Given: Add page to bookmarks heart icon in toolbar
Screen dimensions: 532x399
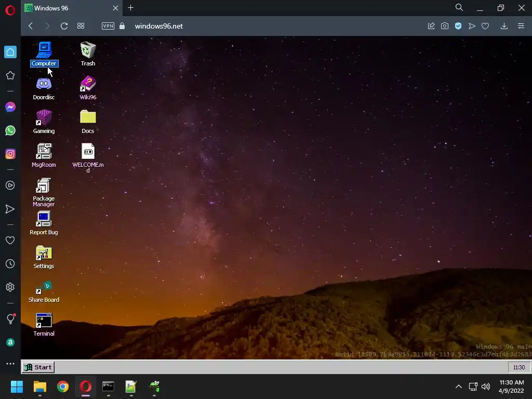Looking at the screenshot, I should (485, 26).
